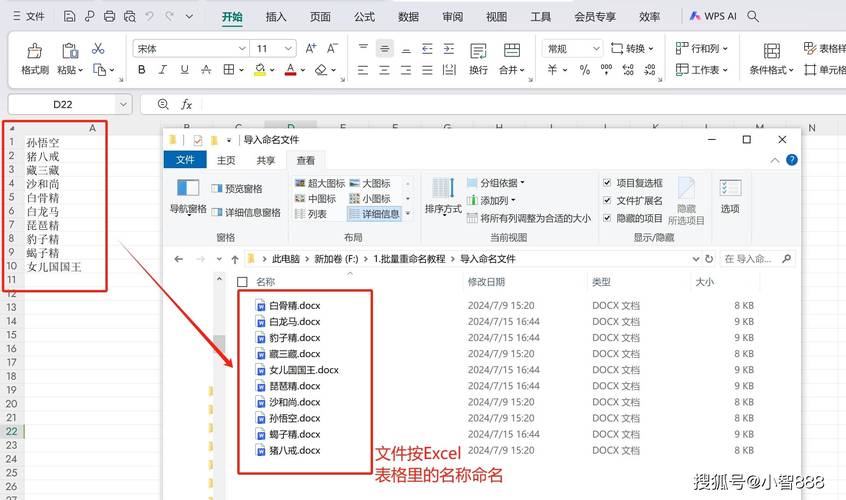Click the cell borders icon
The image size is (846, 500).
click(x=229, y=70)
